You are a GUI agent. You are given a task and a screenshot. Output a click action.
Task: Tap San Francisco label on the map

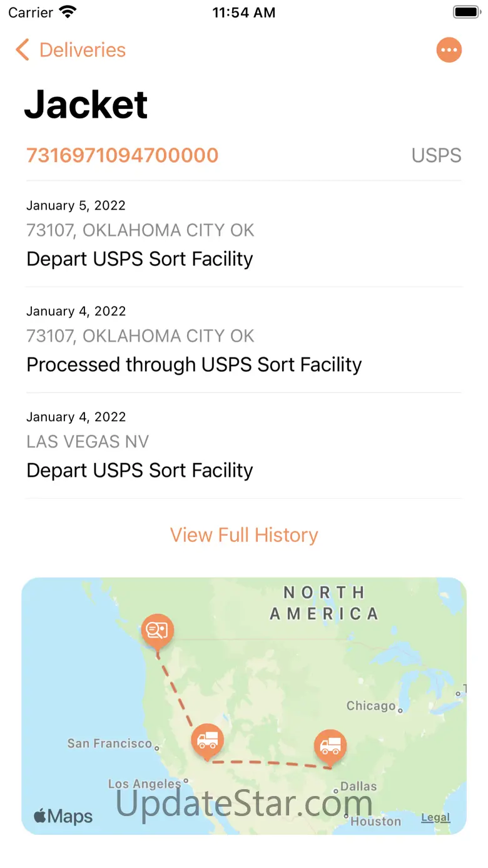pyautogui.click(x=109, y=743)
